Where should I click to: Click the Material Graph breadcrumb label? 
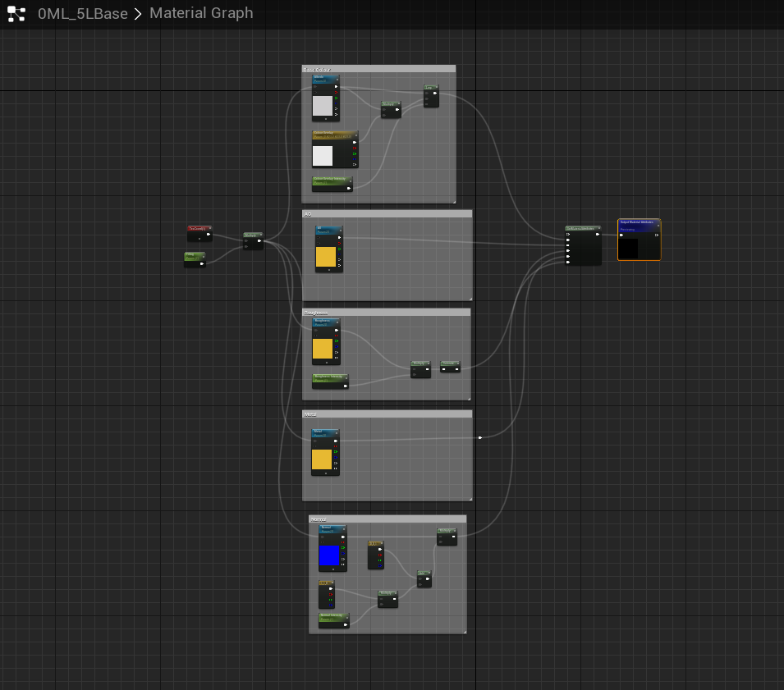point(201,13)
